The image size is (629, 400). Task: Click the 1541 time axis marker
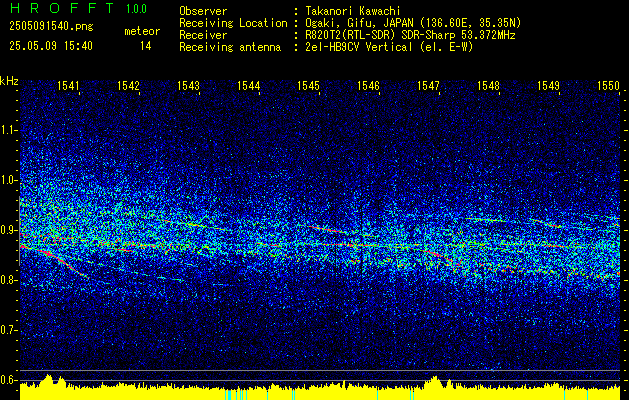tap(69, 85)
